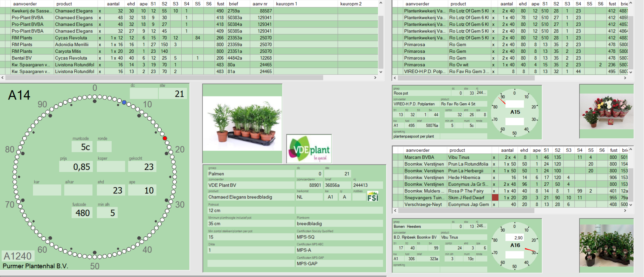The width and height of the screenshot is (644, 277).
Task: Click the aanv nr column header
Action: [x=260, y=4]
